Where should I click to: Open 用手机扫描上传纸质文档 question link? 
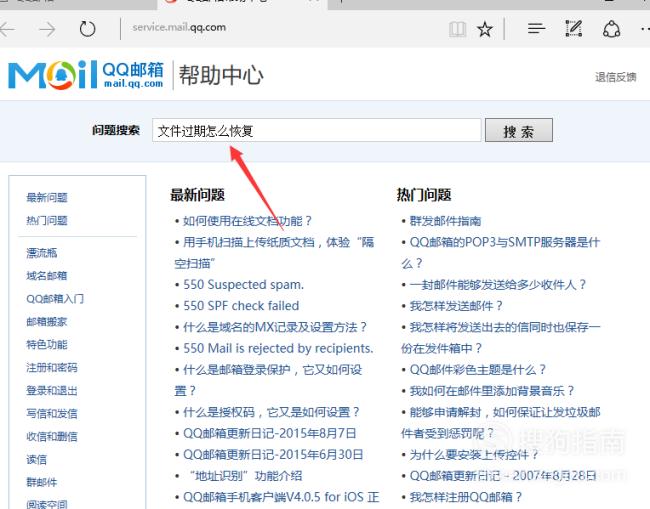274,252
